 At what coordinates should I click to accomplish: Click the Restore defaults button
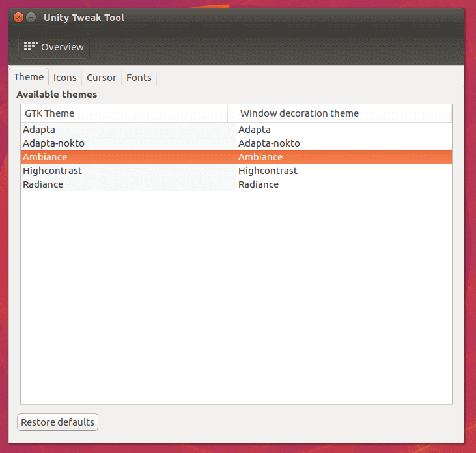tap(57, 422)
